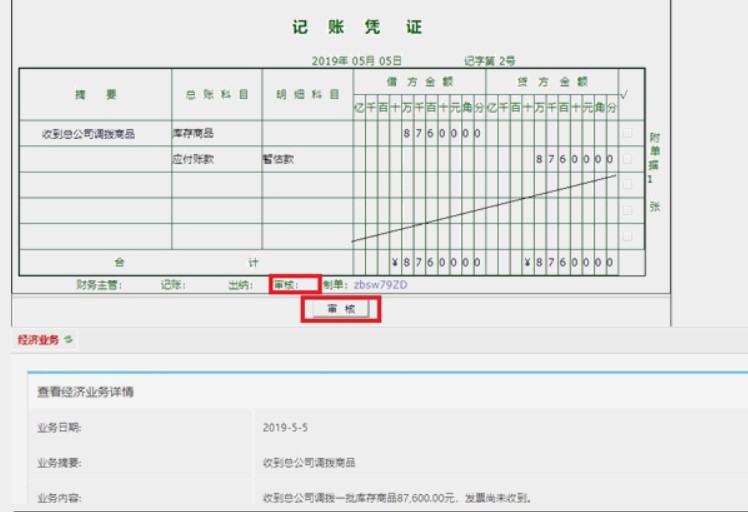Click the 业务摘要 value 收到总公司调拨商品
The image size is (748, 512).
pos(309,462)
